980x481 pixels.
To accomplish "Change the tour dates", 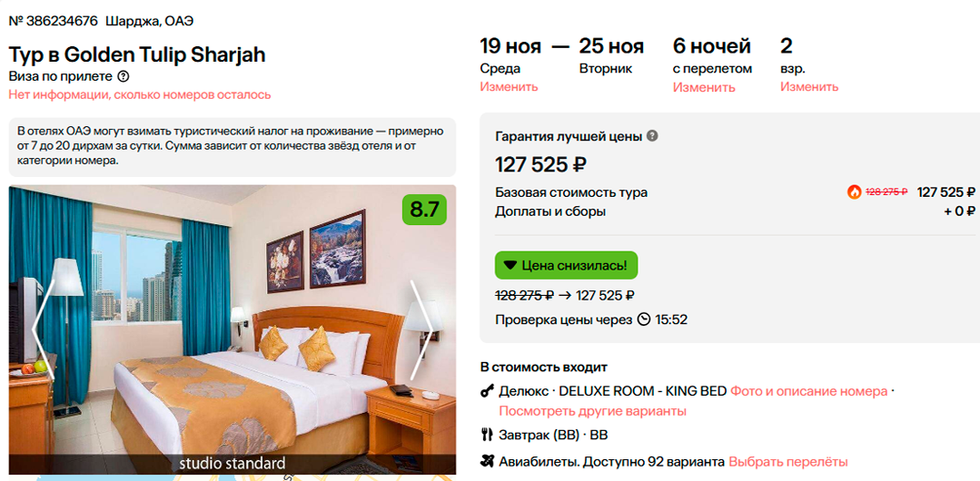I will click(x=509, y=87).
